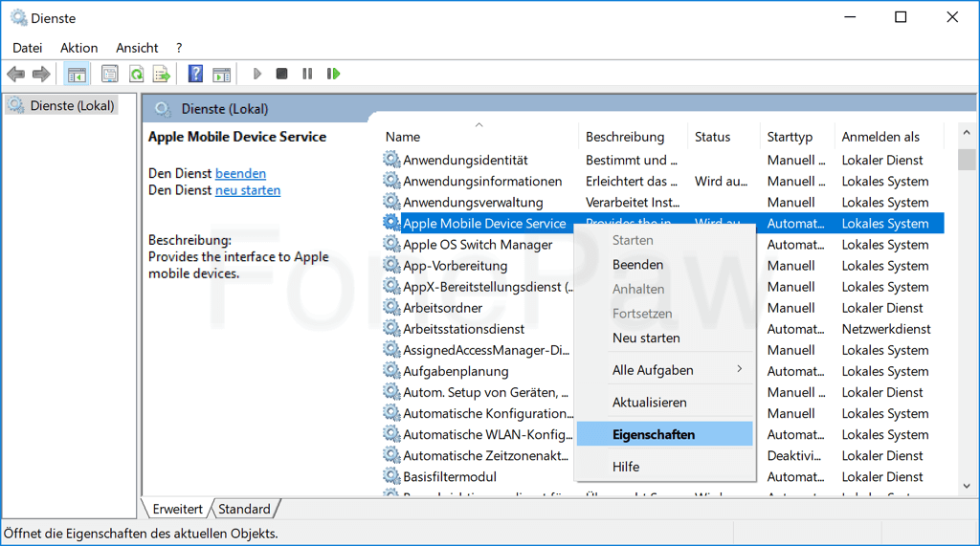Click the Forward arrow toolbar icon
The image size is (980, 546).
point(41,75)
